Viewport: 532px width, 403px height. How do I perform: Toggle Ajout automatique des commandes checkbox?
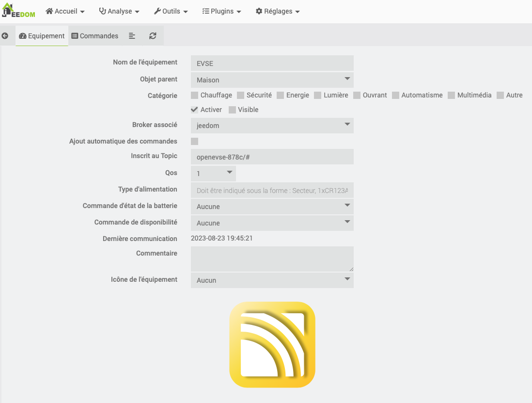pyautogui.click(x=194, y=141)
